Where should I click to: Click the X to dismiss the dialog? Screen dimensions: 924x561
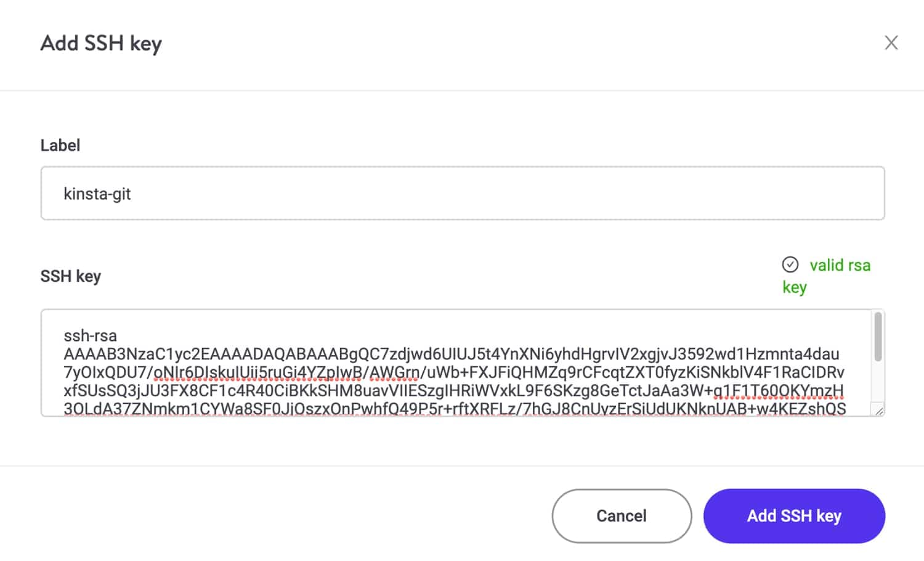click(x=891, y=43)
